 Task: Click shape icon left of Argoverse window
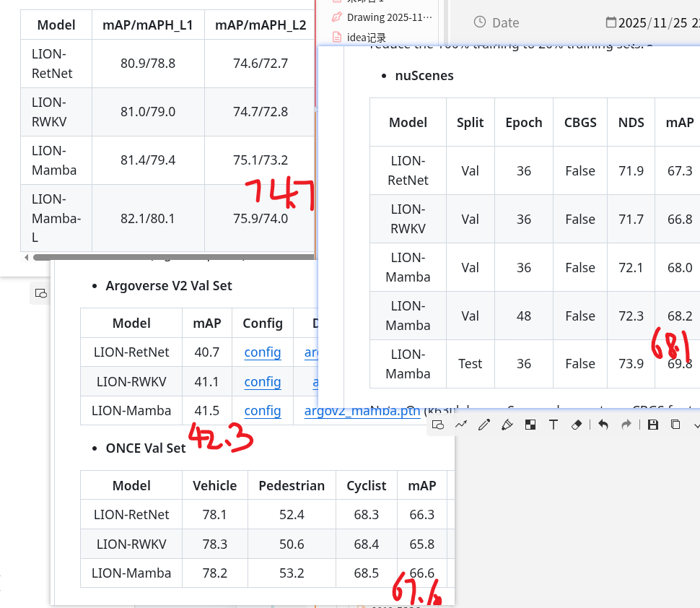click(x=40, y=293)
